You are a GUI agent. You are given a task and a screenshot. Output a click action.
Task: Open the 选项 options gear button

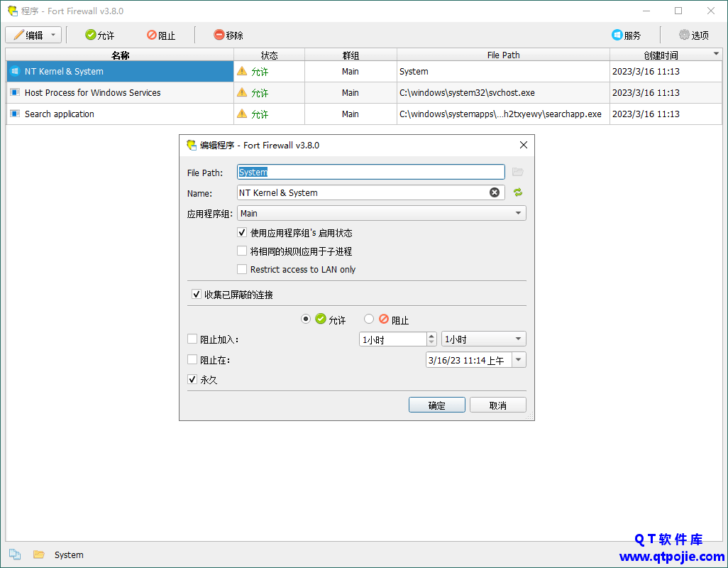[x=694, y=35]
